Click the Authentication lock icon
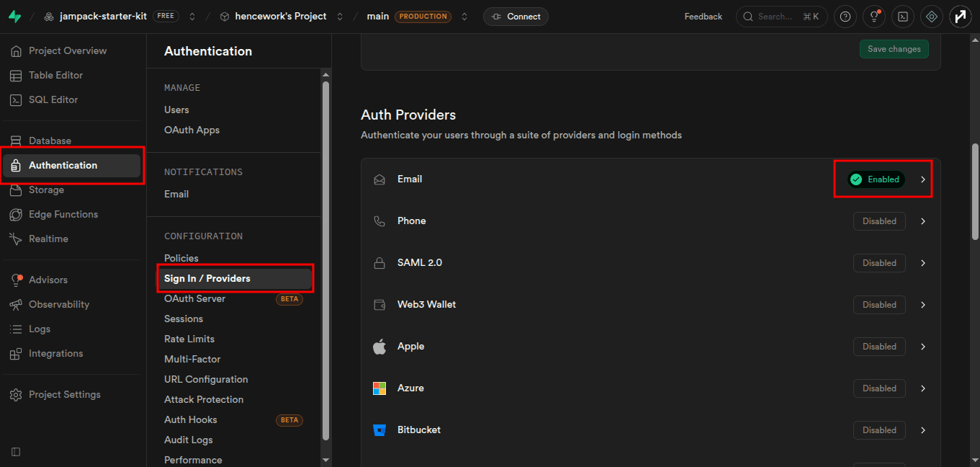The width and height of the screenshot is (980, 467). pyautogui.click(x=16, y=166)
